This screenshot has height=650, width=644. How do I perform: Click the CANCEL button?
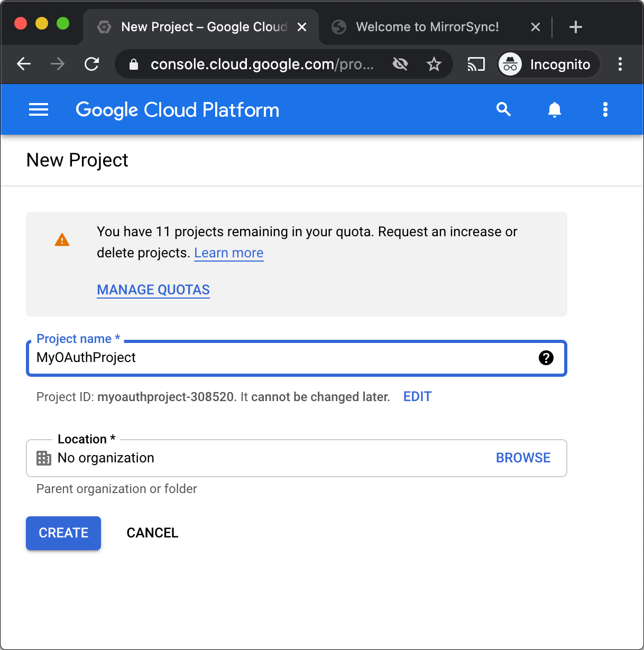click(x=152, y=533)
